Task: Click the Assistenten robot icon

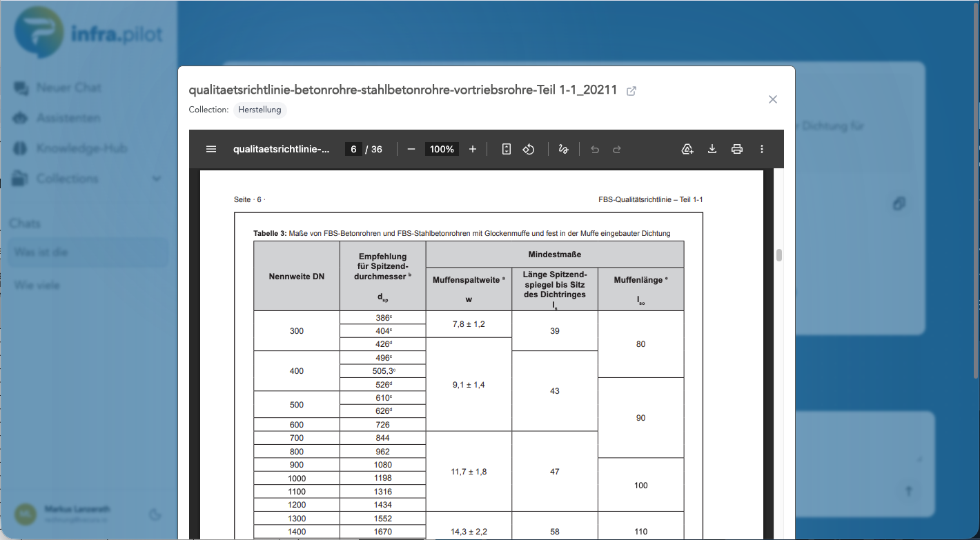Action: click(x=21, y=118)
